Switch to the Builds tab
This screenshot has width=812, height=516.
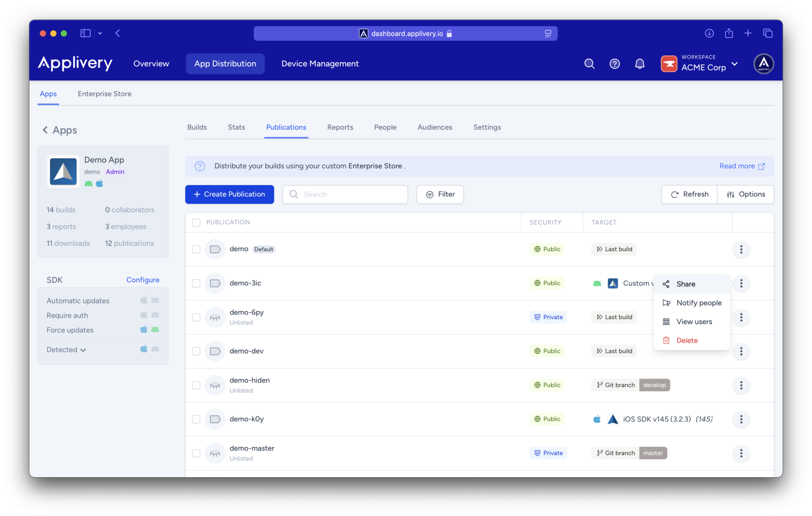197,127
